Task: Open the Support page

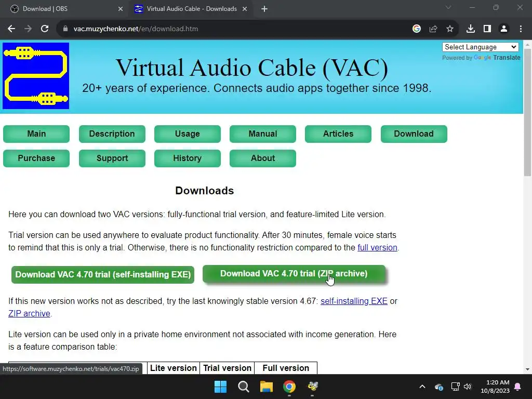Action: 112,158
